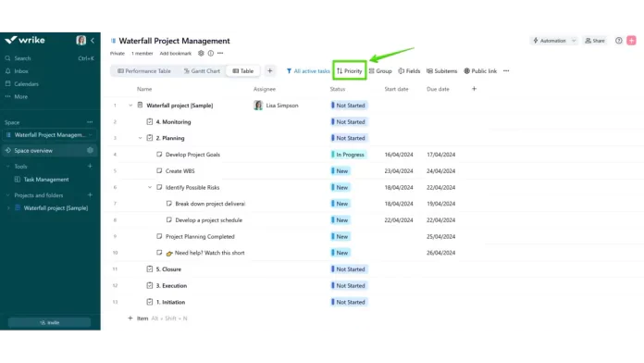Open Inbox in the sidebar

point(21,71)
